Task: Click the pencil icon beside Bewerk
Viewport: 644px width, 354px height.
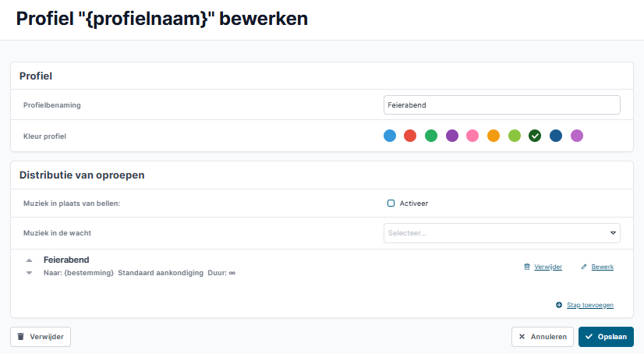Action: pos(584,267)
